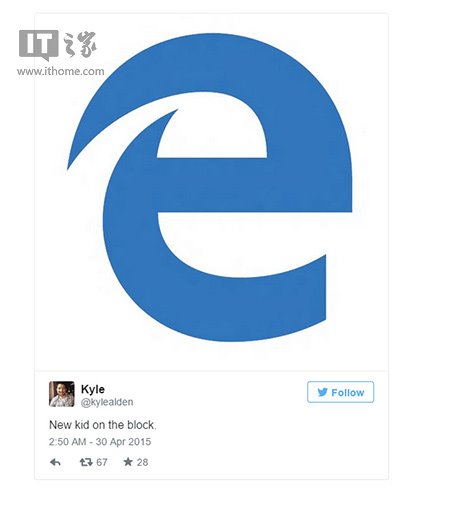Click the horizontal bar of the e logo
This screenshot has height=524, width=450.
click(x=254, y=184)
